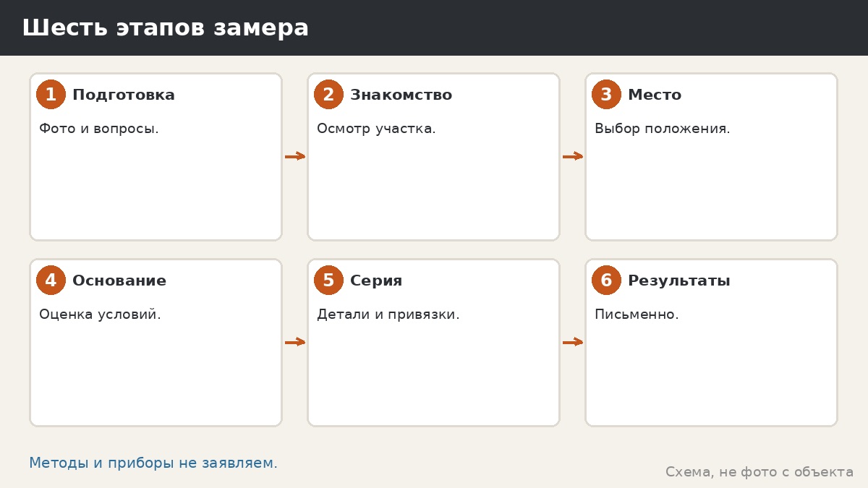Click the arrow from Серия to Результаты
Screen dimensions: 868x488
(573, 342)
